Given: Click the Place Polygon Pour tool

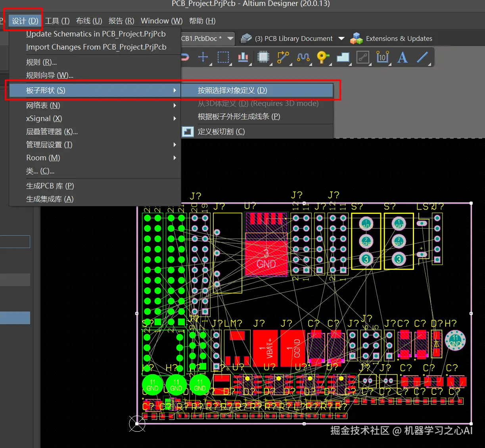Looking at the screenshot, I should click(343, 57).
